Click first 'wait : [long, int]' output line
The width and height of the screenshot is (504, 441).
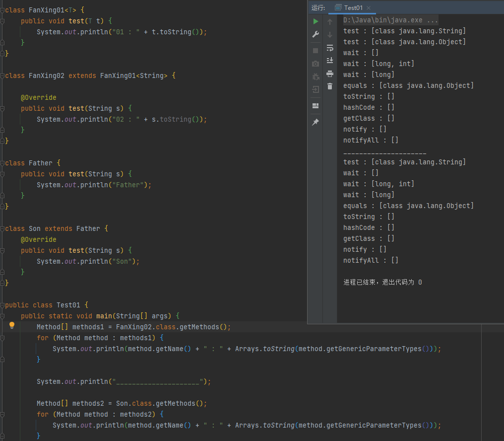coord(378,64)
